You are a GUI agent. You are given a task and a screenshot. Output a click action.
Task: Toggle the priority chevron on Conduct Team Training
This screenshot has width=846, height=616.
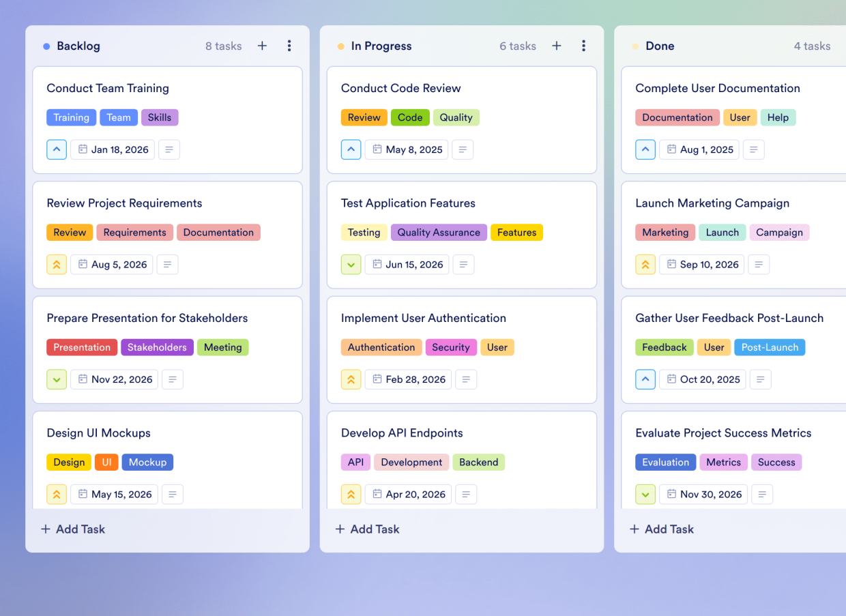pyautogui.click(x=57, y=149)
